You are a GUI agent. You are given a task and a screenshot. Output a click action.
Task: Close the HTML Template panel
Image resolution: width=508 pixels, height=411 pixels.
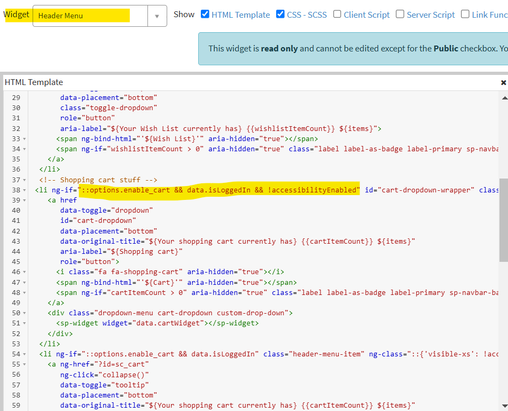point(503,82)
